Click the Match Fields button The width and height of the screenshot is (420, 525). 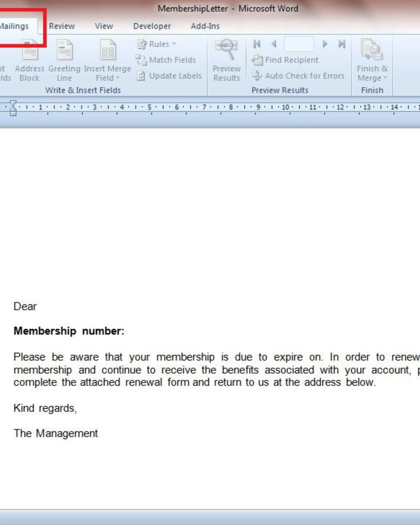click(x=166, y=60)
